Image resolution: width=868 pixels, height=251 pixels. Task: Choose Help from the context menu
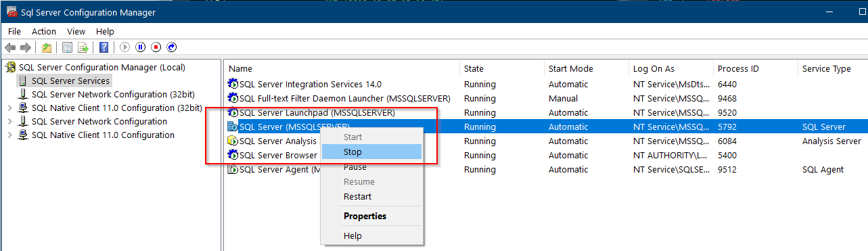point(371,235)
